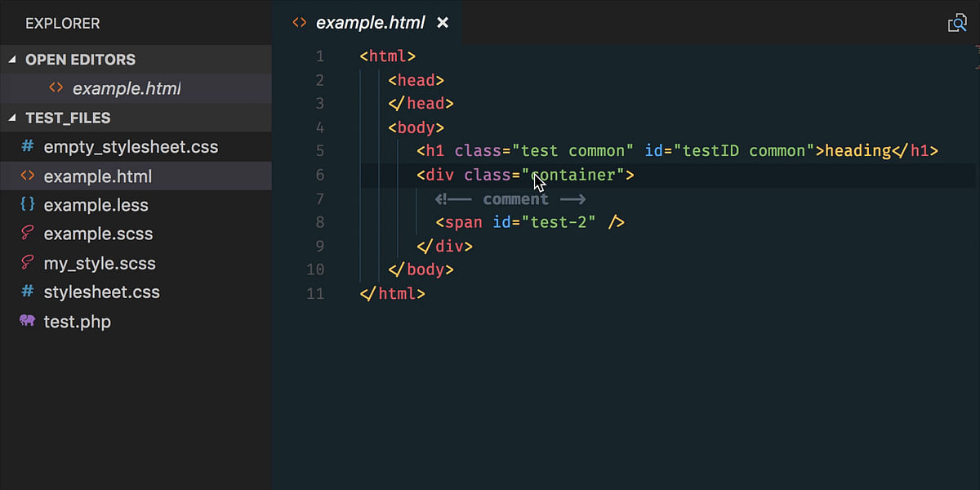The width and height of the screenshot is (980, 490).
Task: Click the EXPLORER panel header
Action: (63, 23)
